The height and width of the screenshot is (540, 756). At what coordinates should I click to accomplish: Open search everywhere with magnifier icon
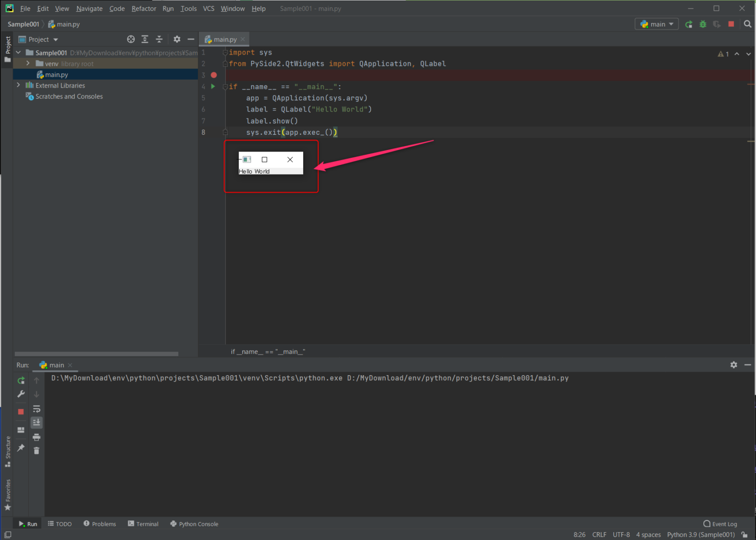749,24
